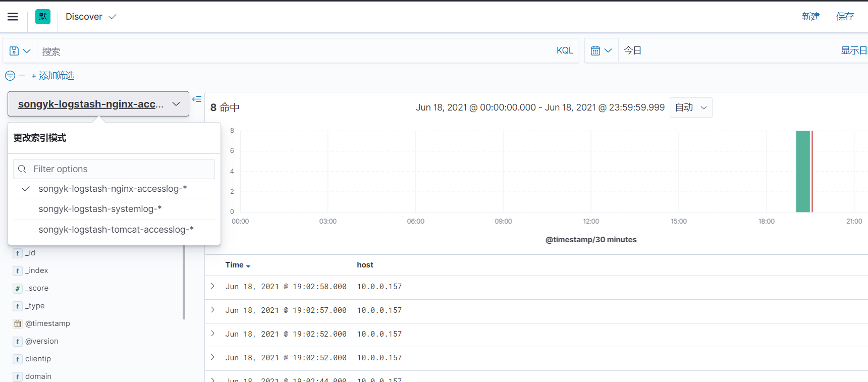This screenshot has height=382, width=868.
Task: Click the field list scrollbar
Action: (x=184, y=283)
